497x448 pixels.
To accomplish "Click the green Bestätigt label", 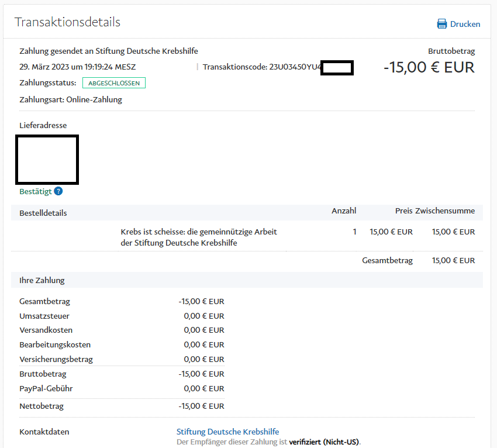I will [35, 191].
